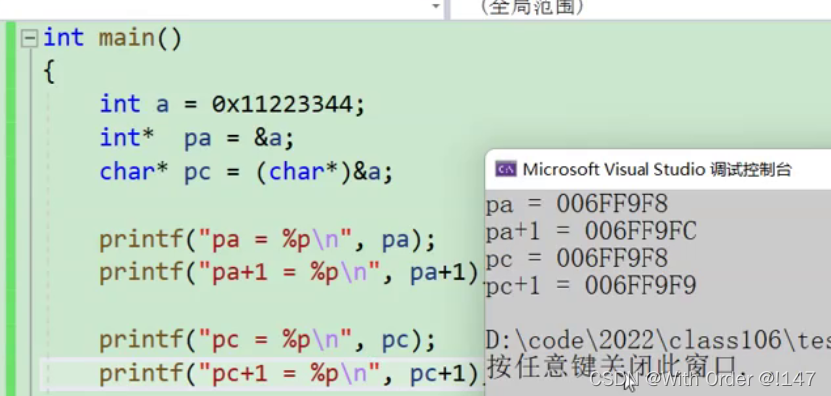This screenshot has width=831, height=396.
Task: Click the 'int main()' declaration text
Action: click(x=113, y=39)
